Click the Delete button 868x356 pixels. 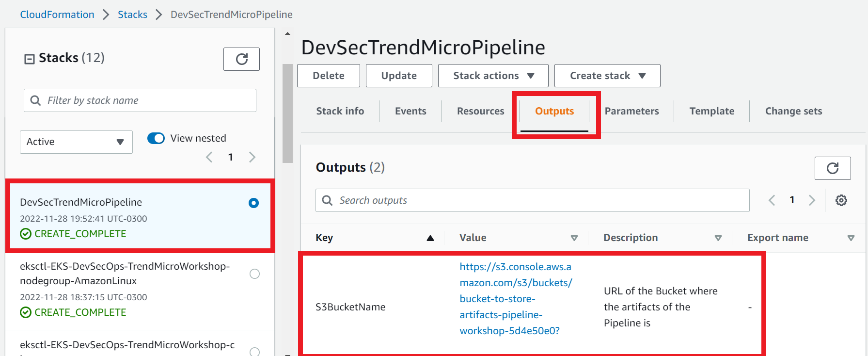pyautogui.click(x=329, y=76)
